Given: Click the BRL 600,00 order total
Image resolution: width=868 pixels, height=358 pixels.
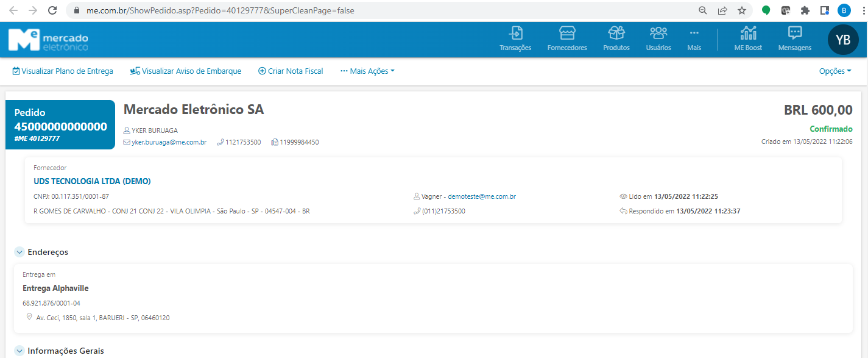Looking at the screenshot, I should tap(818, 110).
